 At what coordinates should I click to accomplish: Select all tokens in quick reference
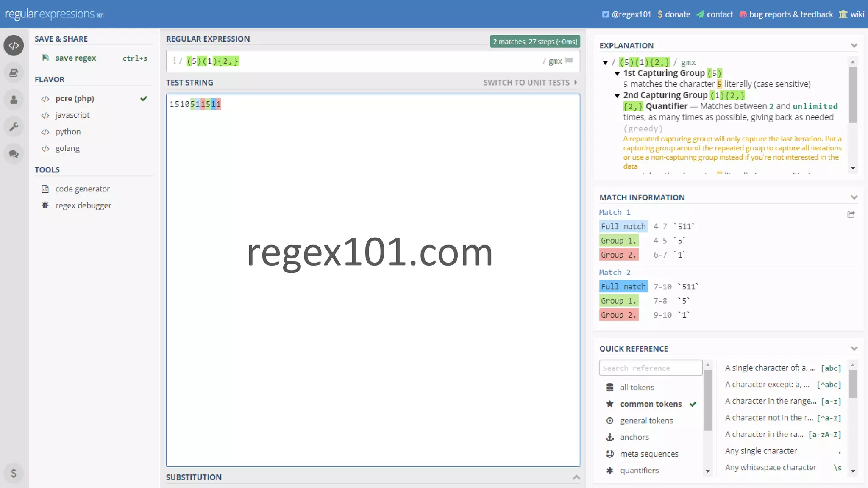[x=637, y=388]
